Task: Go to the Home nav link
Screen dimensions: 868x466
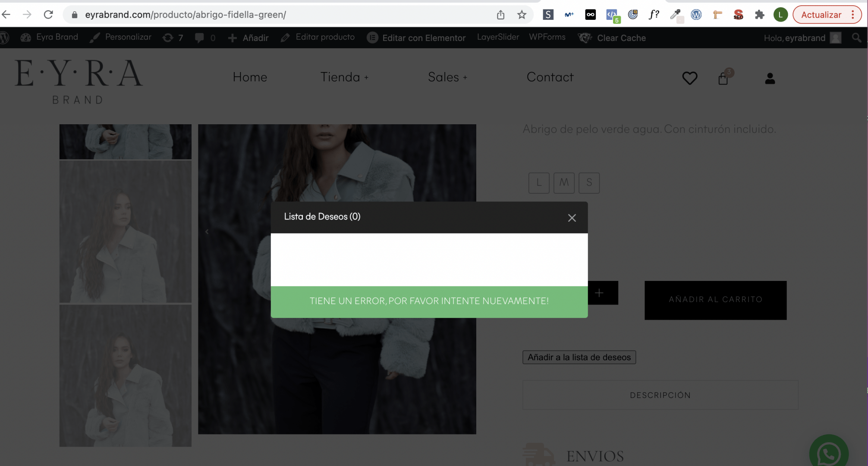Action: [250, 77]
